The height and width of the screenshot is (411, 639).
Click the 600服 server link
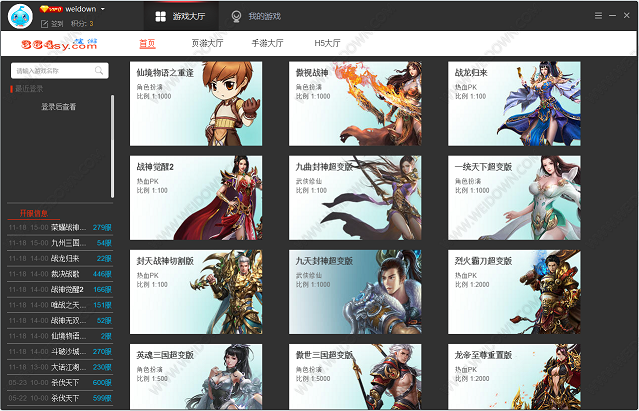pyautogui.click(x=102, y=382)
